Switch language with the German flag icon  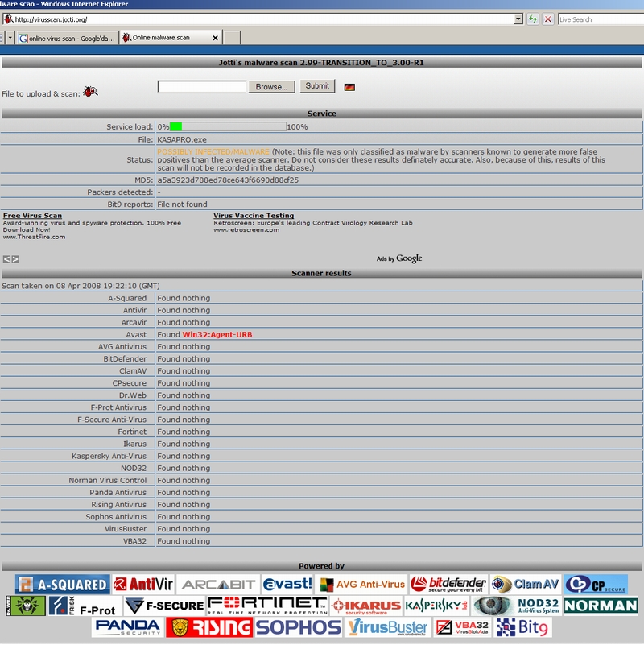point(349,87)
